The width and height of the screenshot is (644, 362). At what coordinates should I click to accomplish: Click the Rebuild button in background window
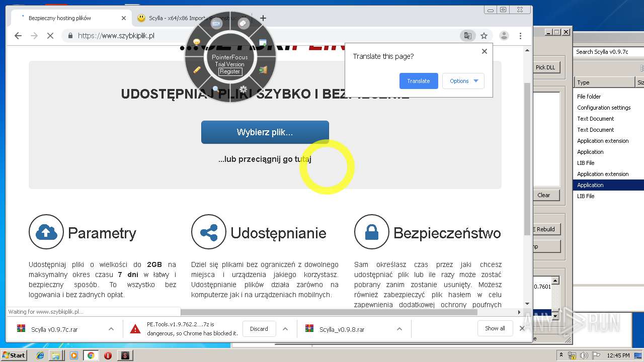point(546,229)
